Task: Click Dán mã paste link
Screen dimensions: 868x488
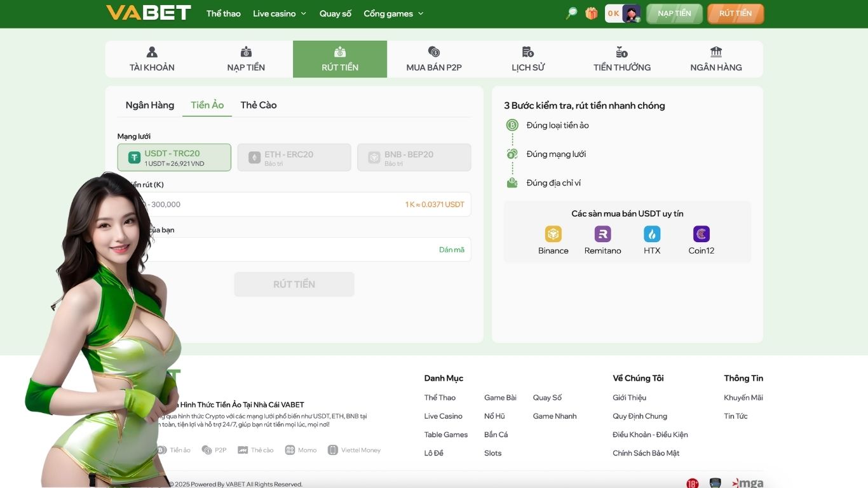Action: (451, 250)
